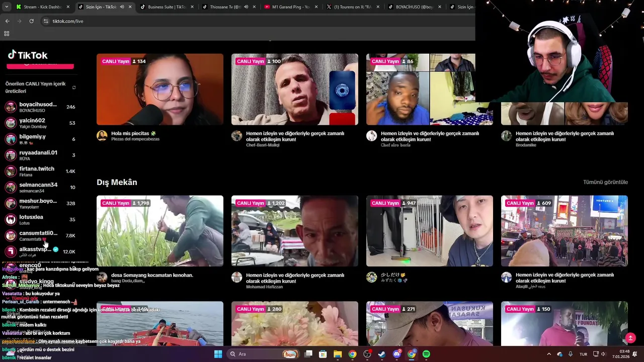
Task: Click the red scroll-to-top button
Action: click(x=630, y=338)
